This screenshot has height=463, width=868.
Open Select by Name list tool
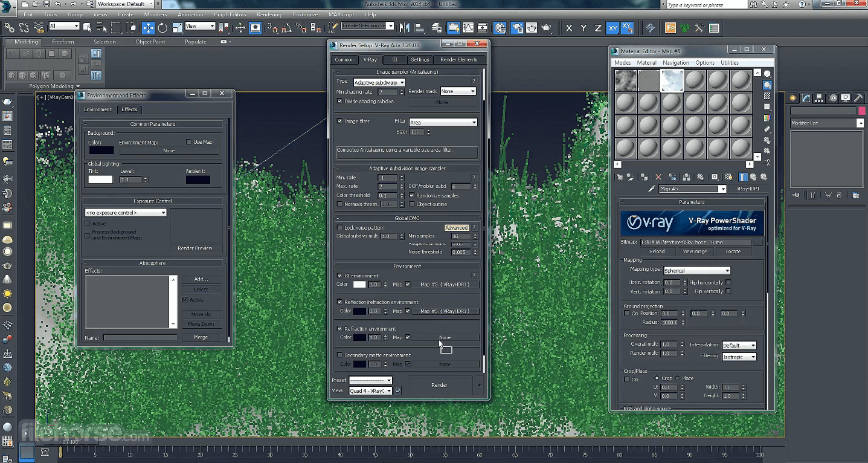click(x=102, y=28)
